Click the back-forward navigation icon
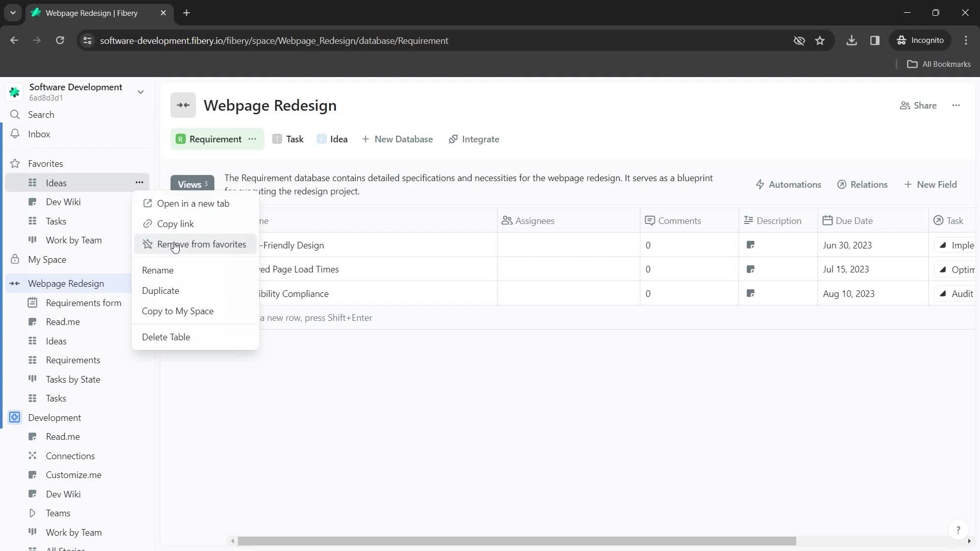This screenshot has width=980, height=551. click(x=184, y=106)
